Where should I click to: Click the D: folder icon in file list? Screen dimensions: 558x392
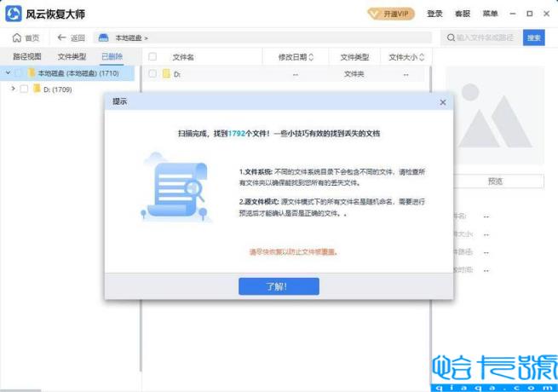(166, 73)
